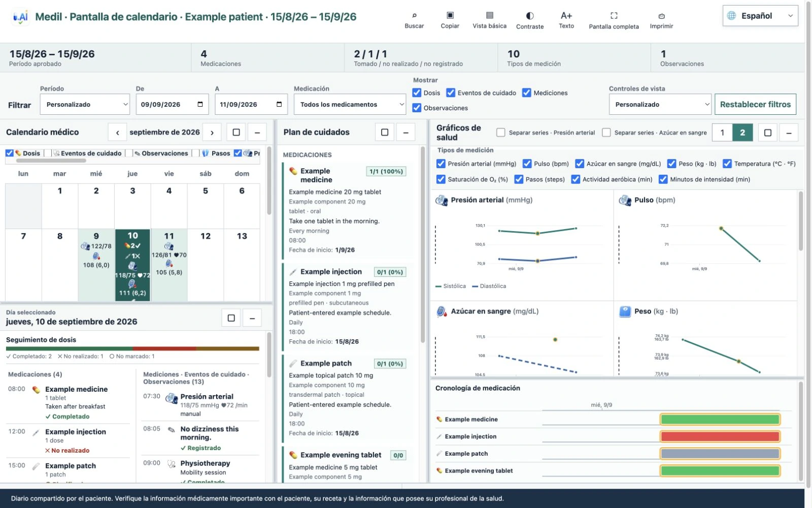Select chart layout 1 column
812x508 pixels.
(x=722, y=133)
